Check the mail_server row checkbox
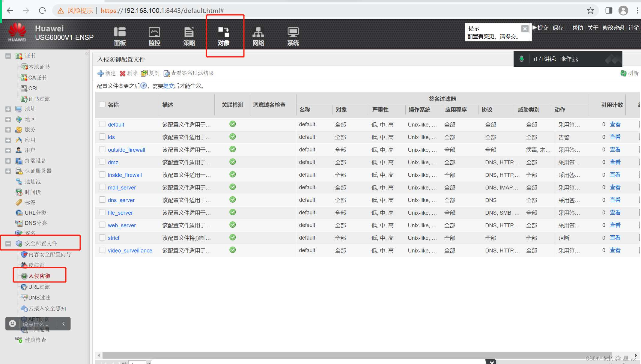 pyautogui.click(x=102, y=187)
